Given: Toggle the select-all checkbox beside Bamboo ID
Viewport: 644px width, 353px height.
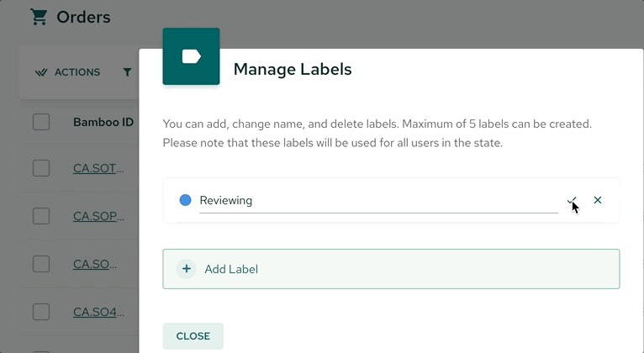Looking at the screenshot, I should (41, 122).
